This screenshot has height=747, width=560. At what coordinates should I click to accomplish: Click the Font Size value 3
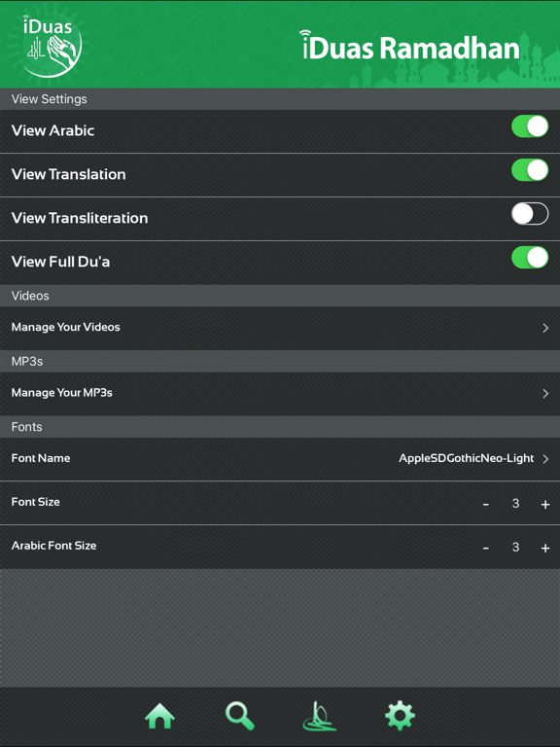pos(515,504)
